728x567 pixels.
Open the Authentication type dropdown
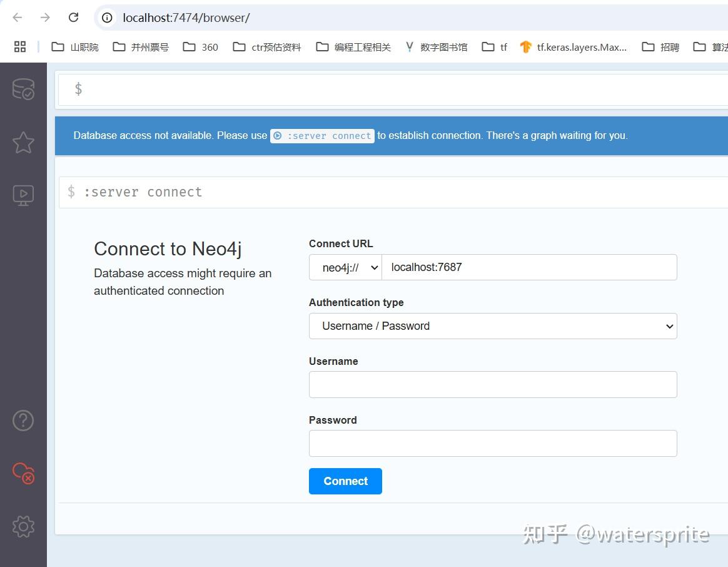(x=493, y=326)
